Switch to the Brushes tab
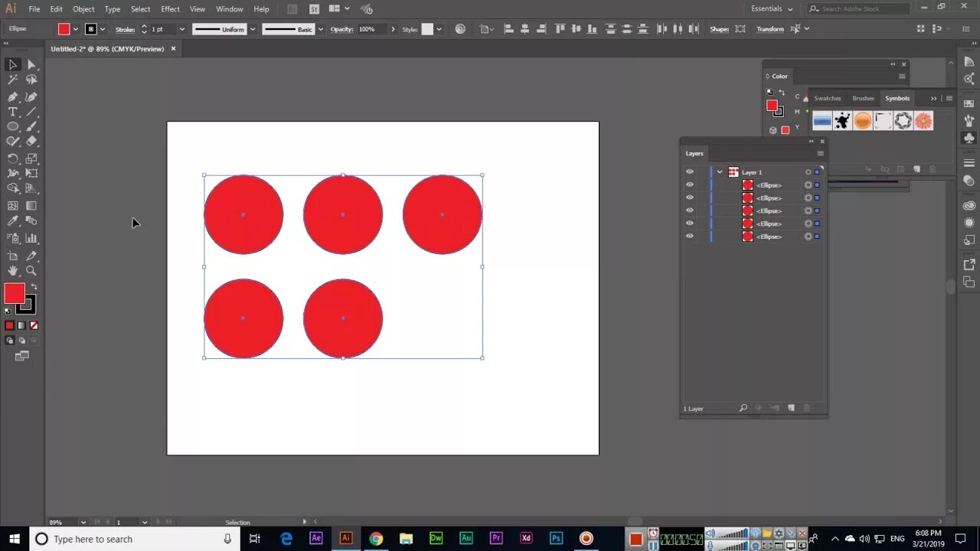The width and height of the screenshot is (980, 551). (x=863, y=98)
